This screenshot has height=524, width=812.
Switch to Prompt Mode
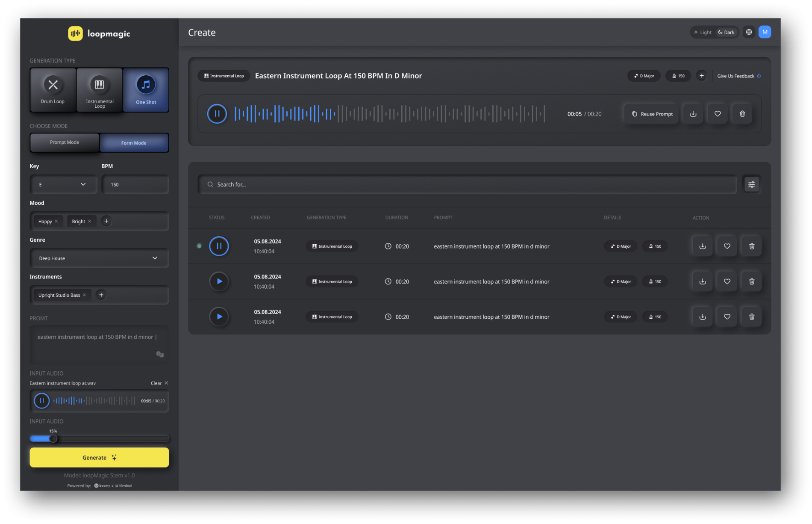(65, 142)
